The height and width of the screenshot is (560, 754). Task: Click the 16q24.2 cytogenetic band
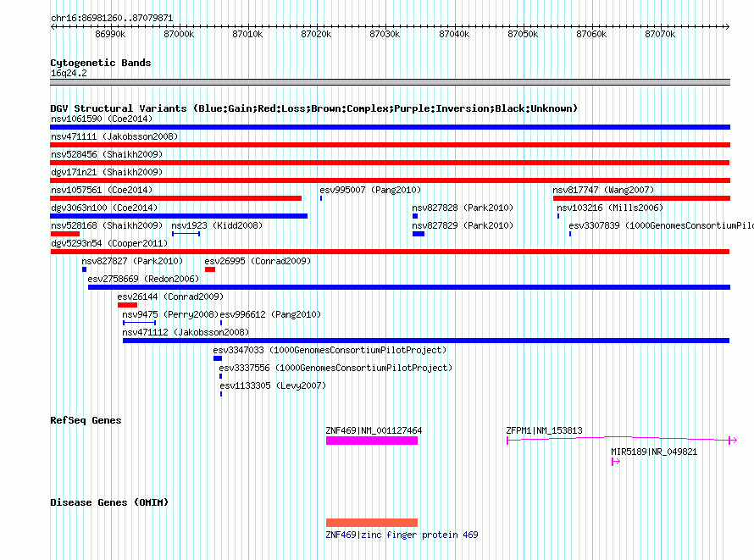390,82
